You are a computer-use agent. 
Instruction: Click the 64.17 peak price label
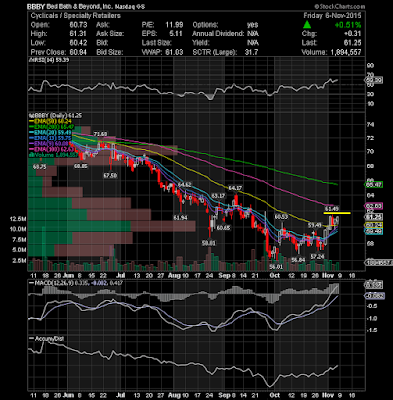[235, 188]
